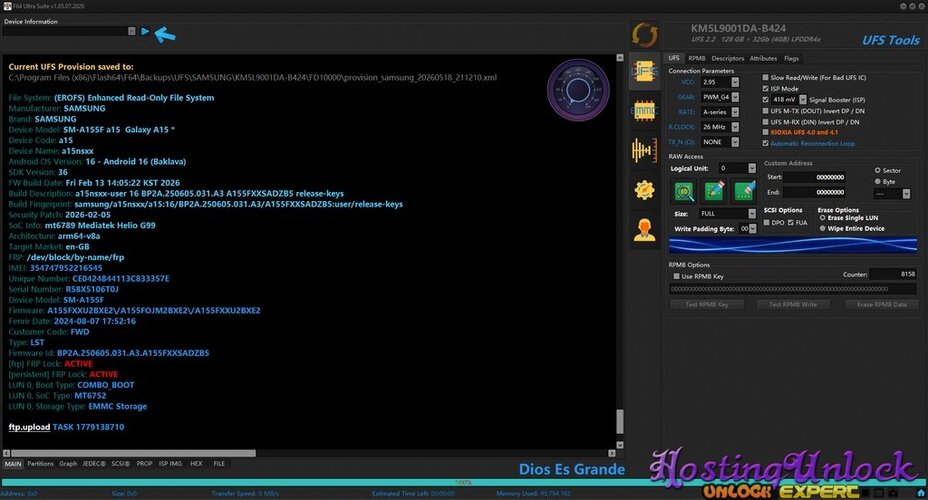Click the F64 Ultra Suite title bar icon

7,6
